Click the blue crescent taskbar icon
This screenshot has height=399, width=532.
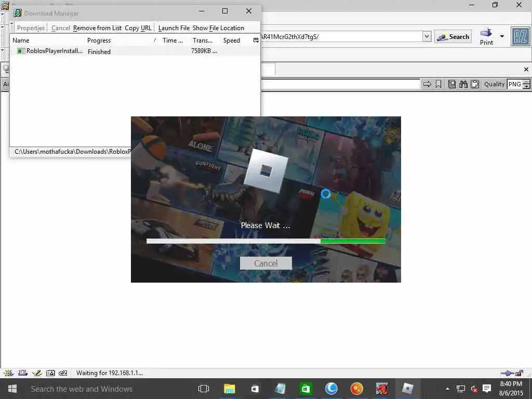(331, 389)
